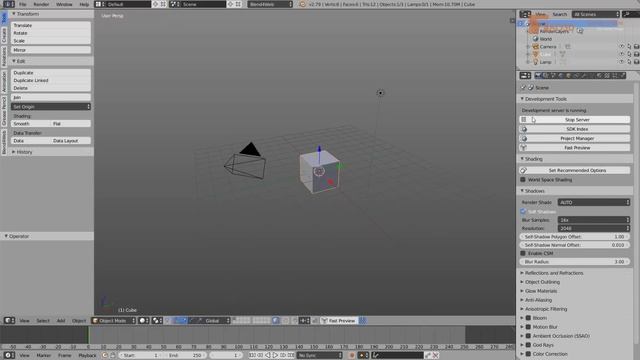Screen dimensions: 640x360
Task: Open the shadow Resolution dropdown
Action: (x=594, y=228)
